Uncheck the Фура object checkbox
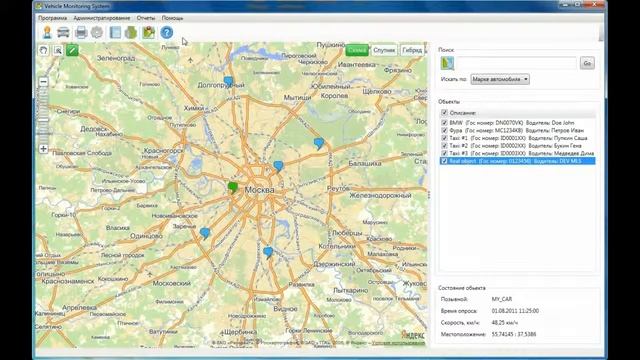Viewport: 640px width, 360px height. 444,130
